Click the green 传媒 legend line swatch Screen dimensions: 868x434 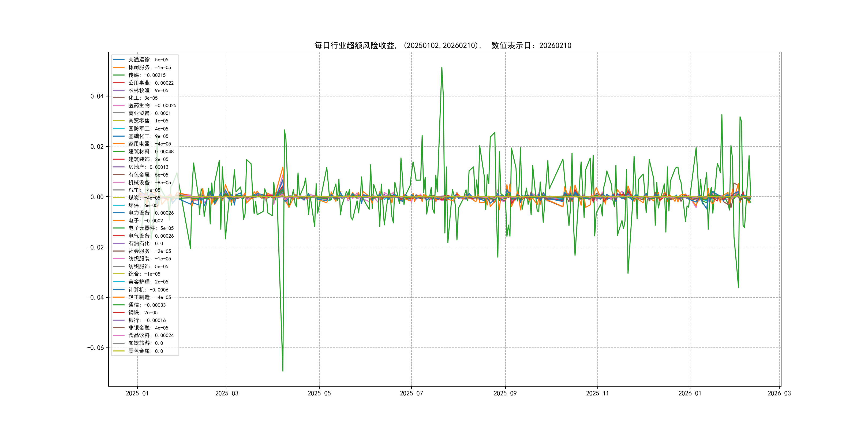(119, 75)
